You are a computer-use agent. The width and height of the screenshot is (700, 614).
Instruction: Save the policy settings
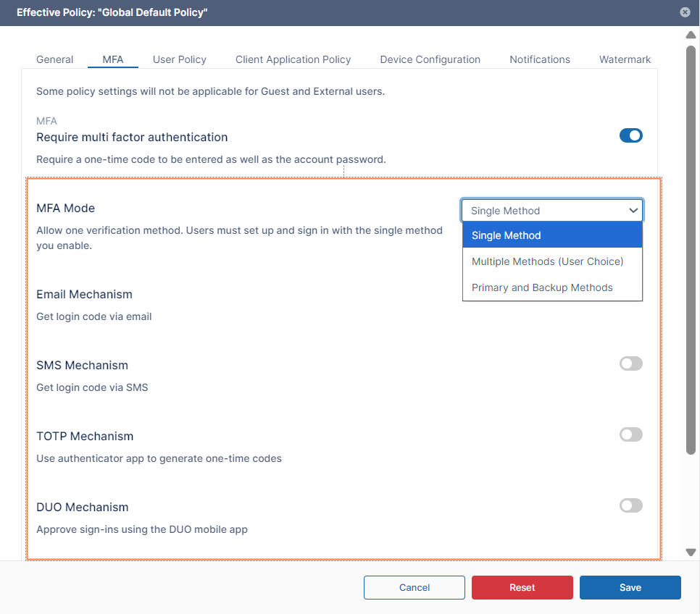tap(630, 587)
